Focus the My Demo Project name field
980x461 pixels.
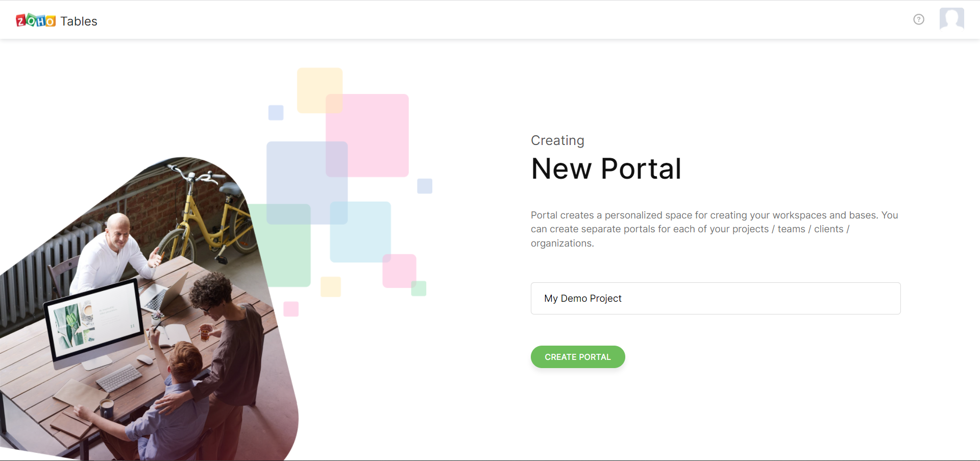point(716,298)
